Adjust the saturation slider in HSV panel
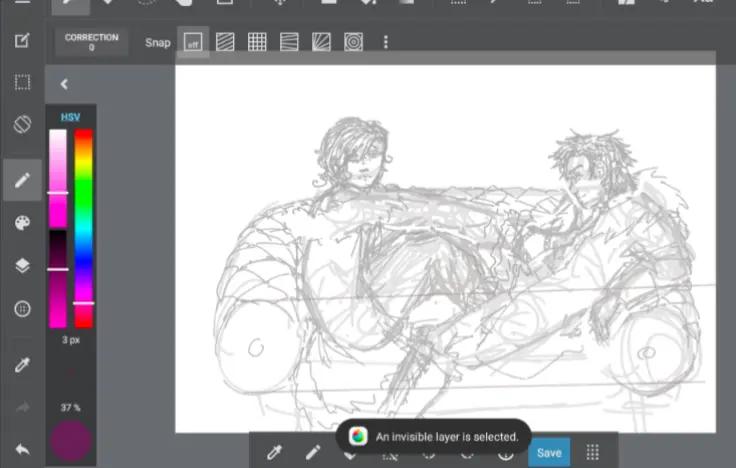The height and width of the screenshot is (468, 736). pos(58,179)
